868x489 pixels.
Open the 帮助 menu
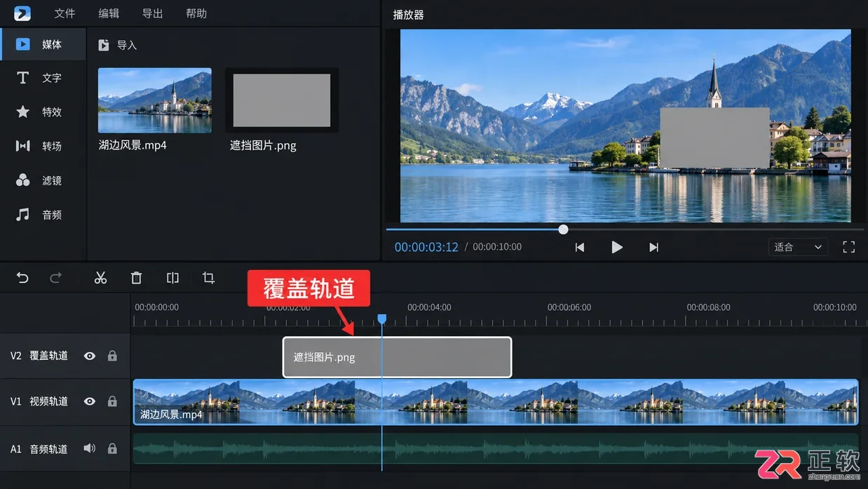(x=196, y=13)
